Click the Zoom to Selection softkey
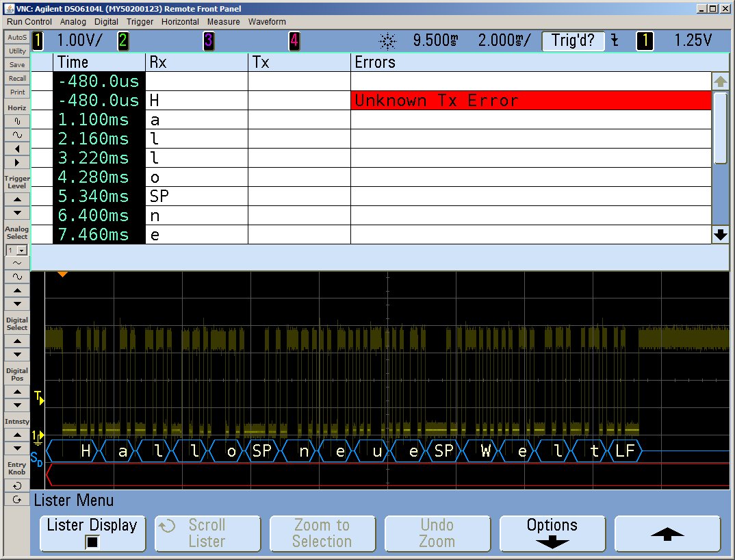The height and width of the screenshot is (560, 735). (x=322, y=534)
